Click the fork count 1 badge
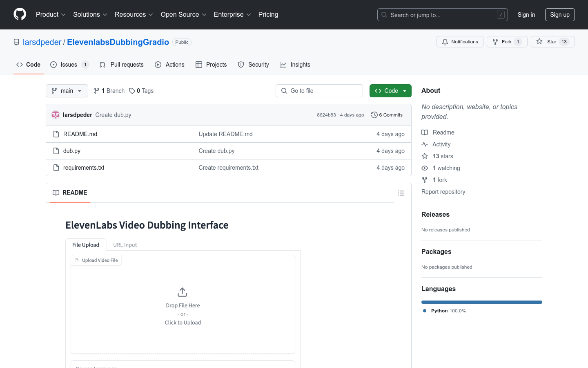 [x=518, y=42]
